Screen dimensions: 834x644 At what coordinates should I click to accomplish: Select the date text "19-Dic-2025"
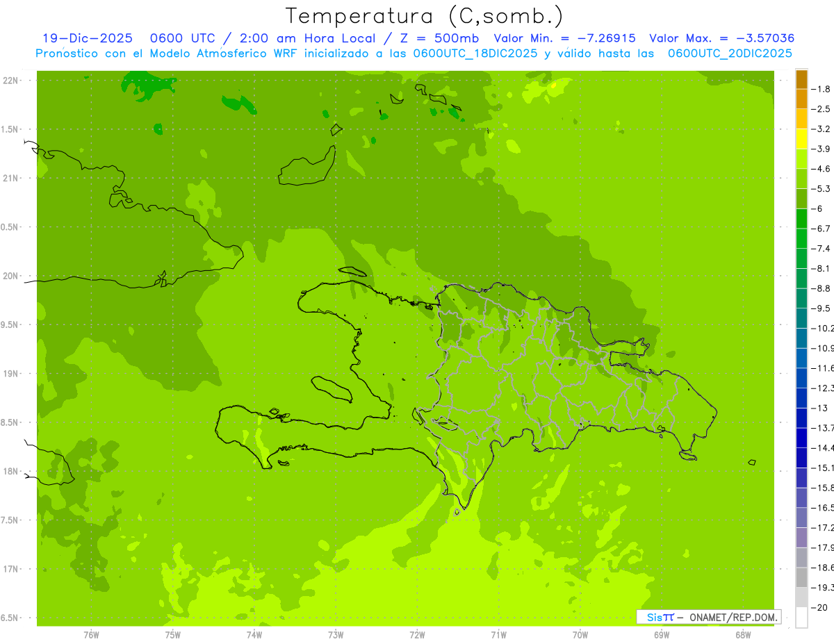[x=88, y=38]
